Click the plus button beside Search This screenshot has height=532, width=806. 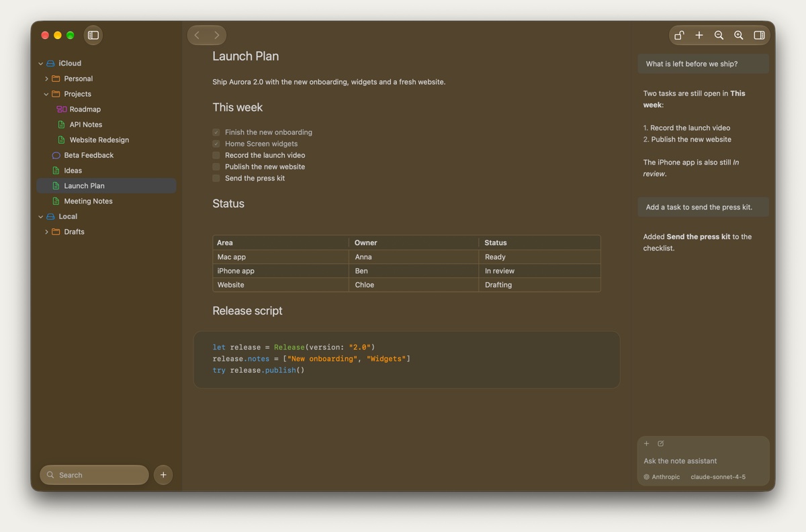pyautogui.click(x=163, y=475)
